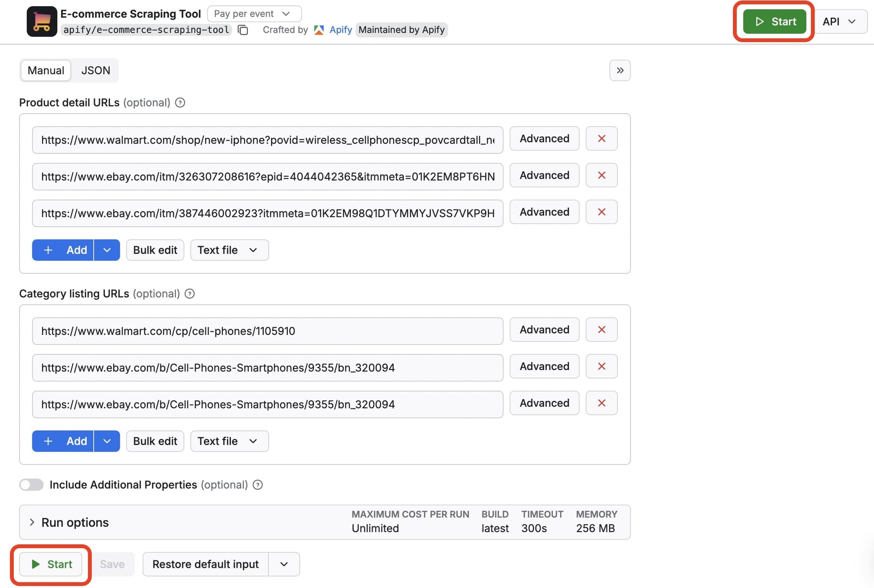
Task: Click the latest build value
Action: click(x=495, y=528)
